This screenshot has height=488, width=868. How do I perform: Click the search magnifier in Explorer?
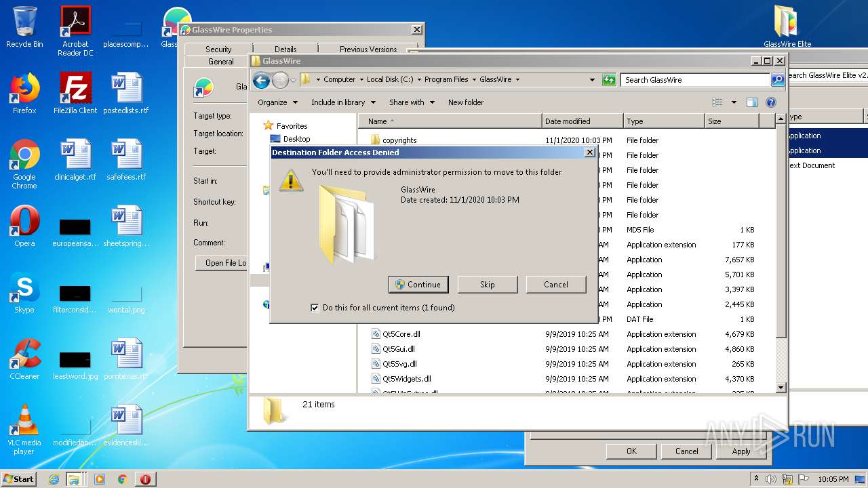tap(778, 80)
